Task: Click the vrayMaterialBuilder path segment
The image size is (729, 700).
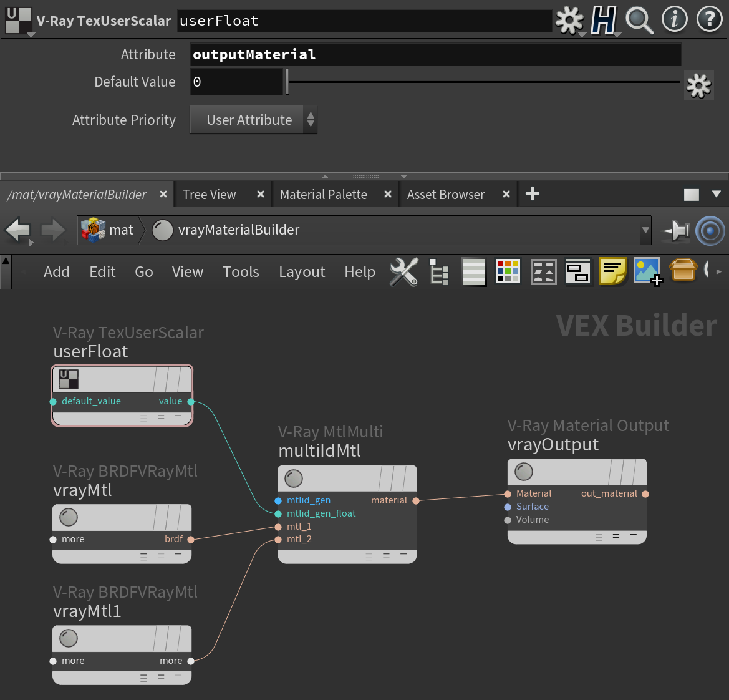Action: coord(238,230)
